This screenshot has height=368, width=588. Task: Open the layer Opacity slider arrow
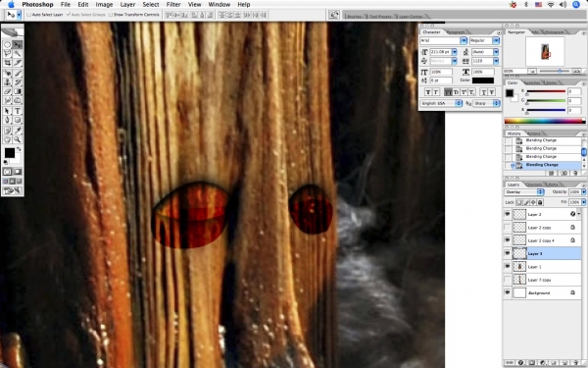583,192
